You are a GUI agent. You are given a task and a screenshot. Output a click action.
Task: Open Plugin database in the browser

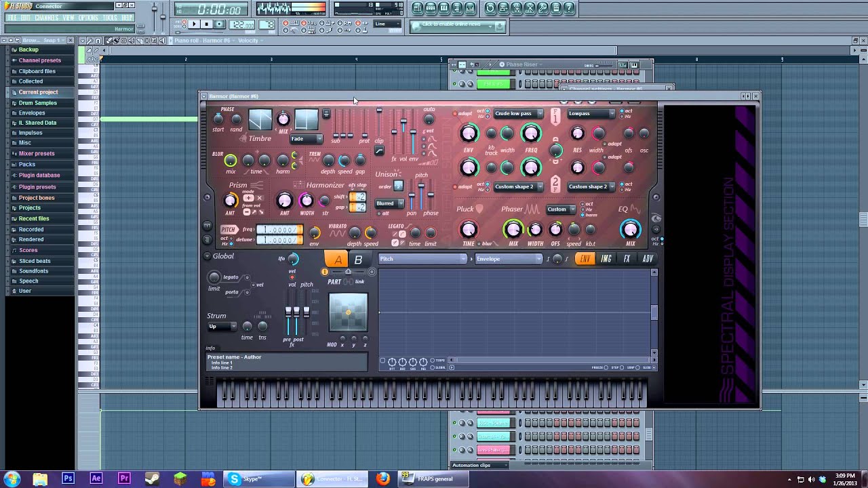tap(39, 175)
